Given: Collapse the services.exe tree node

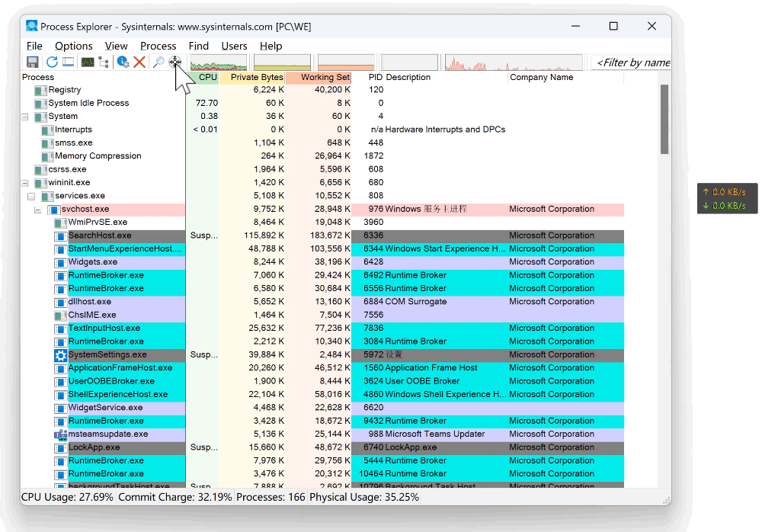Looking at the screenshot, I should coord(31,196).
